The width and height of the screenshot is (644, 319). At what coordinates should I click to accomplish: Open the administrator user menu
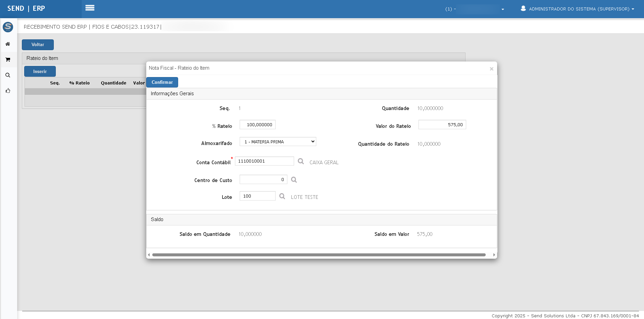577,9
